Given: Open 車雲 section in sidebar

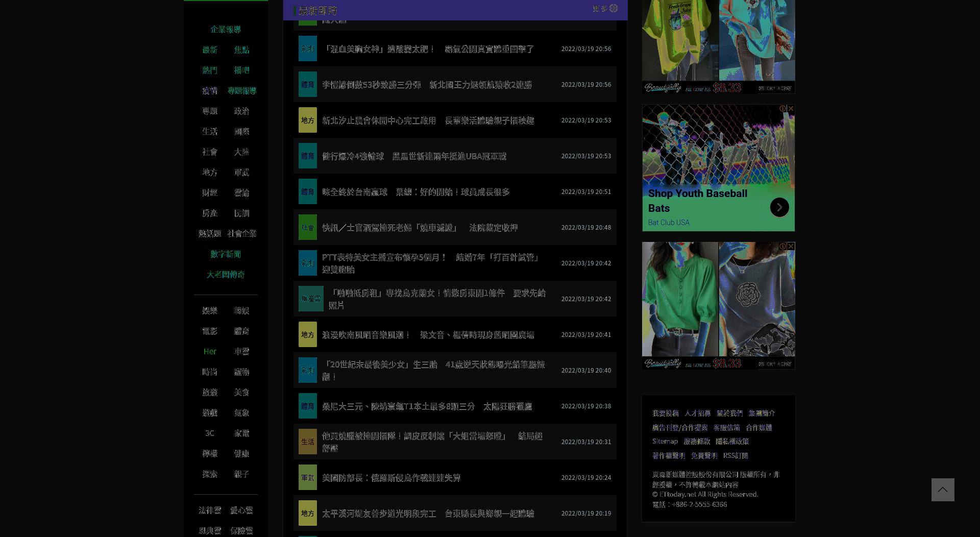Looking at the screenshot, I should pyautogui.click(x=241, y=351).
